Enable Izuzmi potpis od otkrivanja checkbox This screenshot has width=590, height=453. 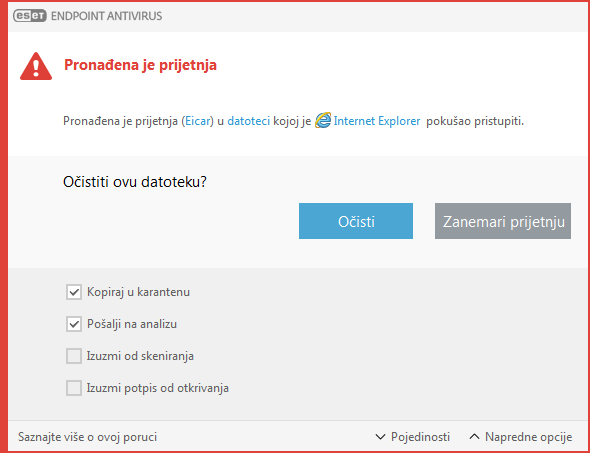(x=74, y=388)
